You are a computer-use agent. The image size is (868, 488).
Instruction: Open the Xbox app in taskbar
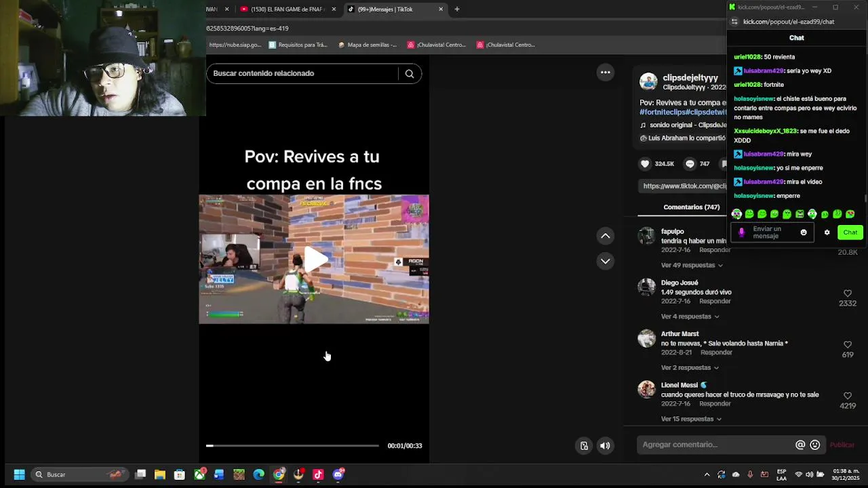tap(200, 474)
